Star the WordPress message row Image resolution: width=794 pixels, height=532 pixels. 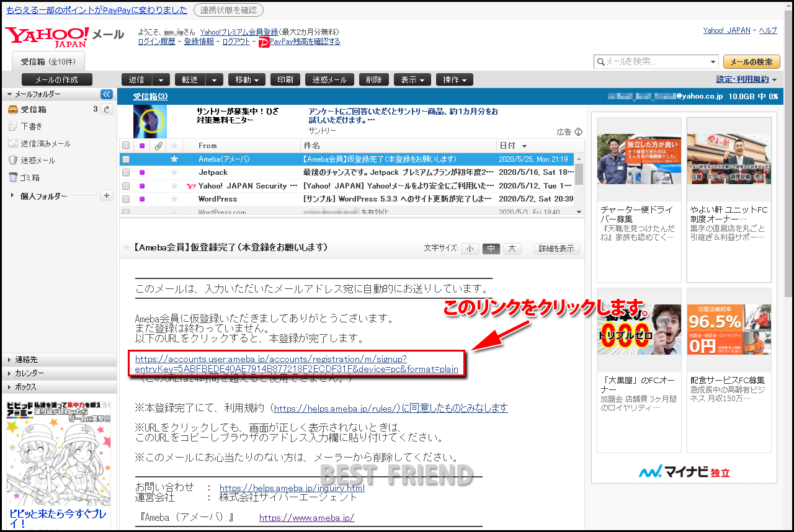coord(174,199)
